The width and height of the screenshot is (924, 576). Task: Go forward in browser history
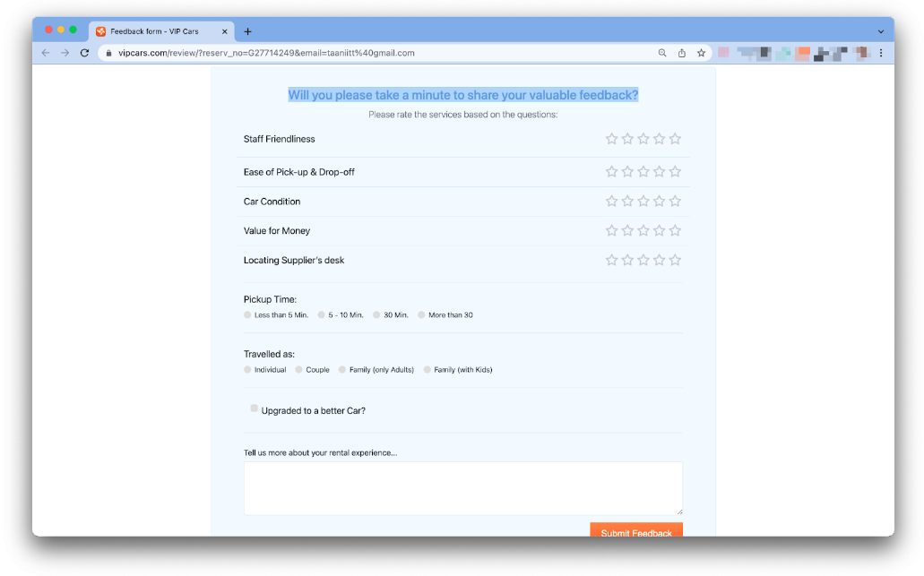pos(65,53)
